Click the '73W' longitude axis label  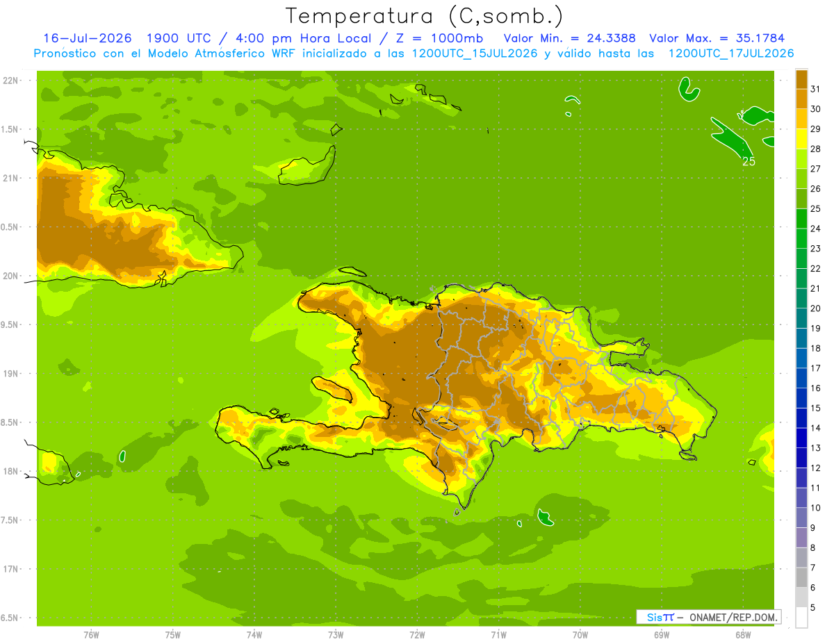point(336,635)
